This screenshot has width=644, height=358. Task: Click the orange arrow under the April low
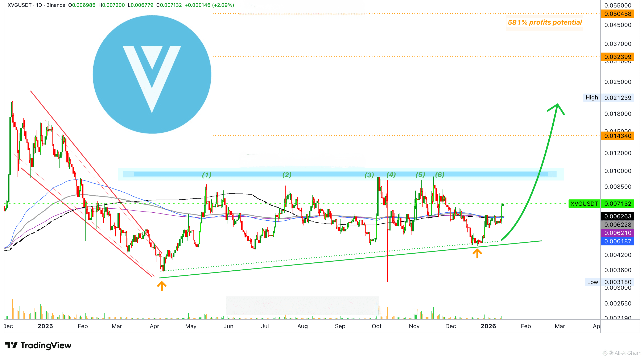162,286
